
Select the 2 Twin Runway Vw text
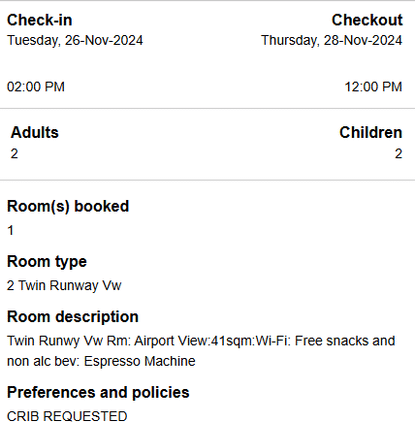(64, 286)
